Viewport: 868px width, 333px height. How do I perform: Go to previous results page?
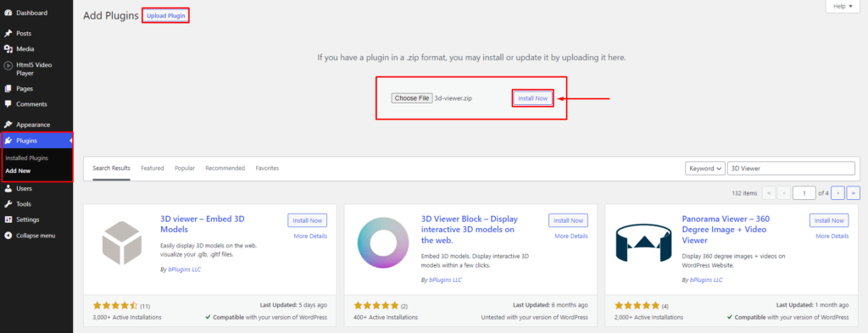pyautogui.click(x=784, y=192)
